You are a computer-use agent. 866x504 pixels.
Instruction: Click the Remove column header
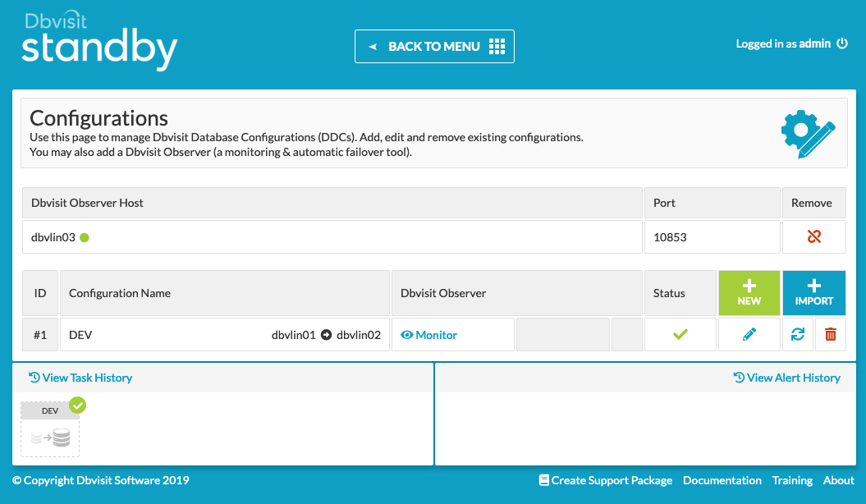point(814,203)
